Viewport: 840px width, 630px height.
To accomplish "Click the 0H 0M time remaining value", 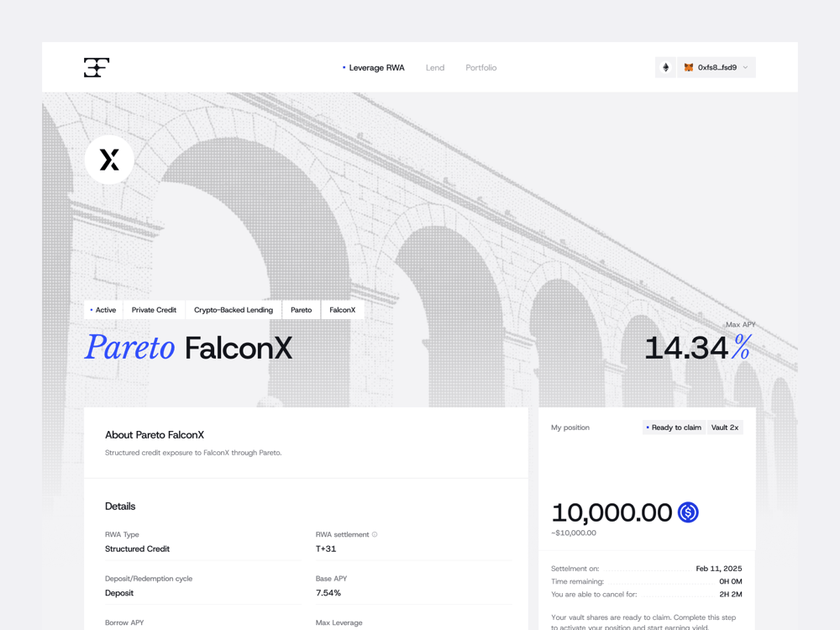I will (x=731, y=582).
